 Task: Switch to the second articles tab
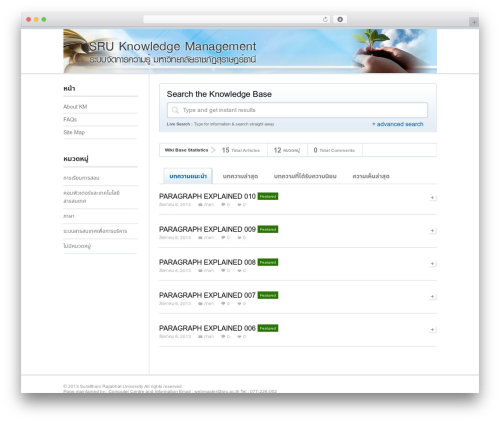(x=240, y=176)
